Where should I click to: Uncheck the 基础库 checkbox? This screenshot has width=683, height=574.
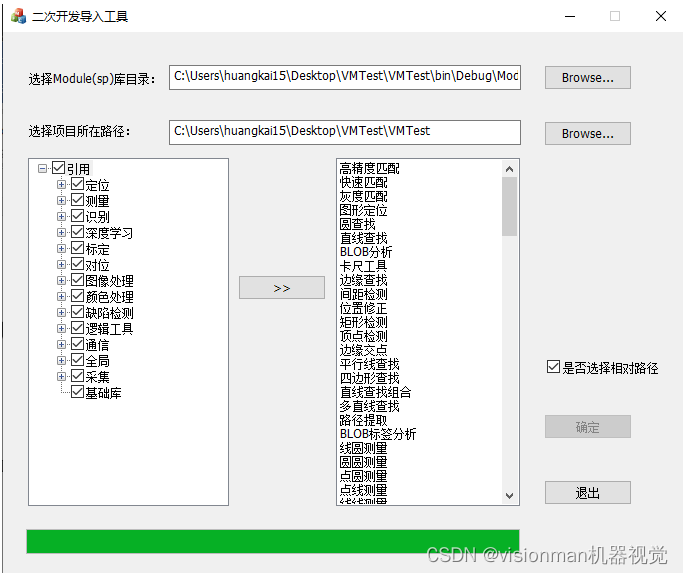(x=78, y=392)
